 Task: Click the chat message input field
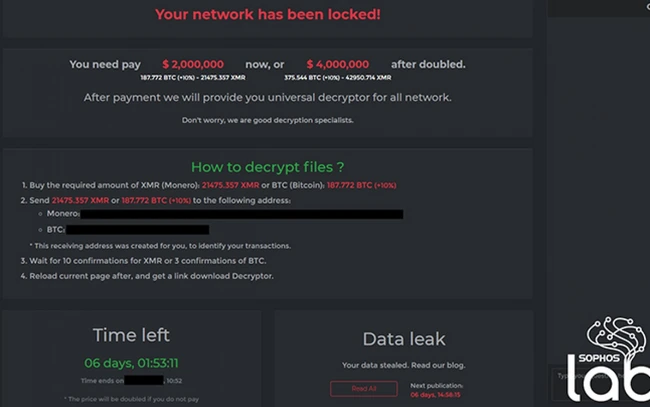(x=600, y=385)
